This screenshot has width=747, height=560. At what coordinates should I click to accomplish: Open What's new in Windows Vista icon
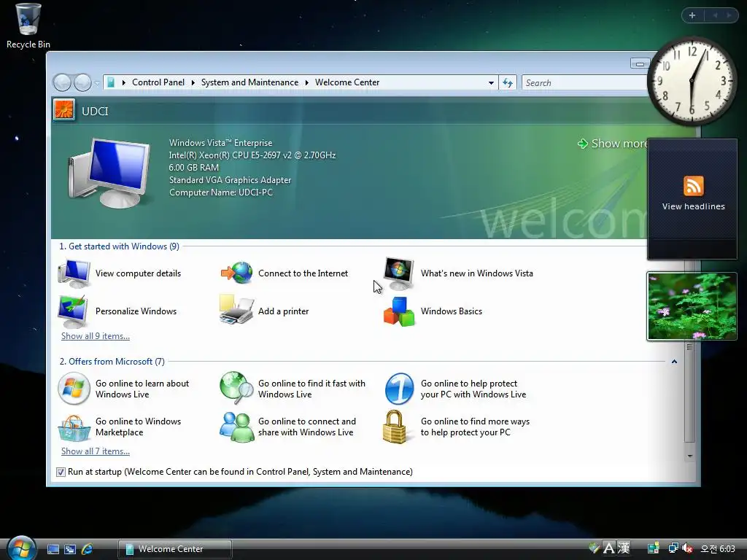coord(399,273)
